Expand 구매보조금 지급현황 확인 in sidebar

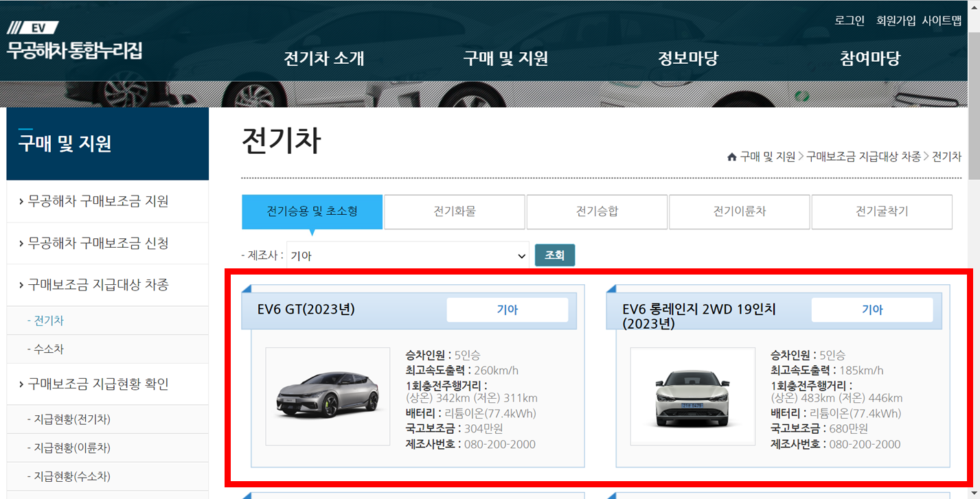108,384
